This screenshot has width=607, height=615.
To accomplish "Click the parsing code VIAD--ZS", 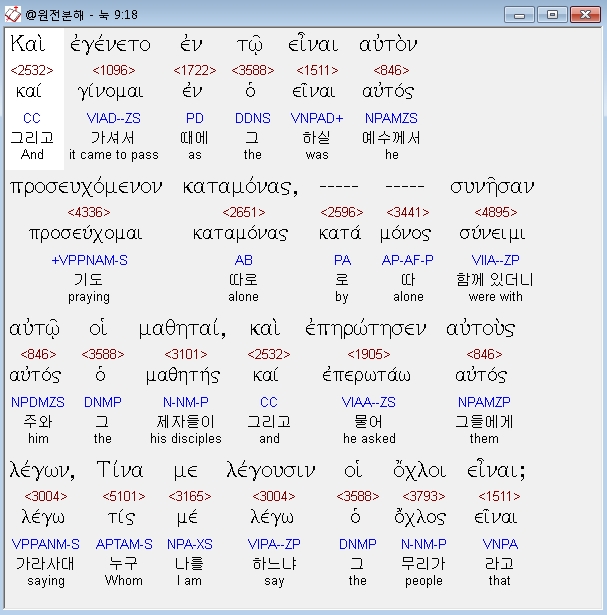I will coord(114,118).
